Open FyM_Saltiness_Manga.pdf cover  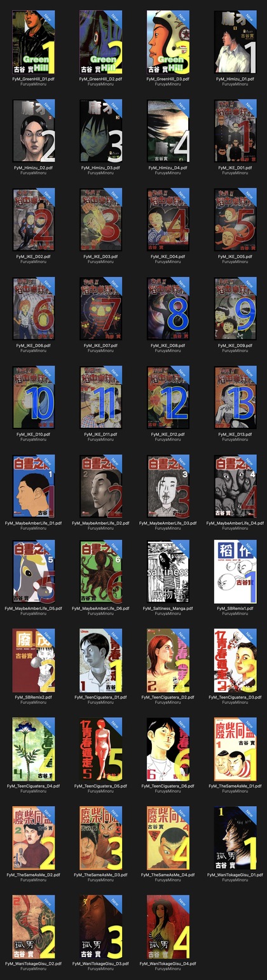click(x=168, y=572)
